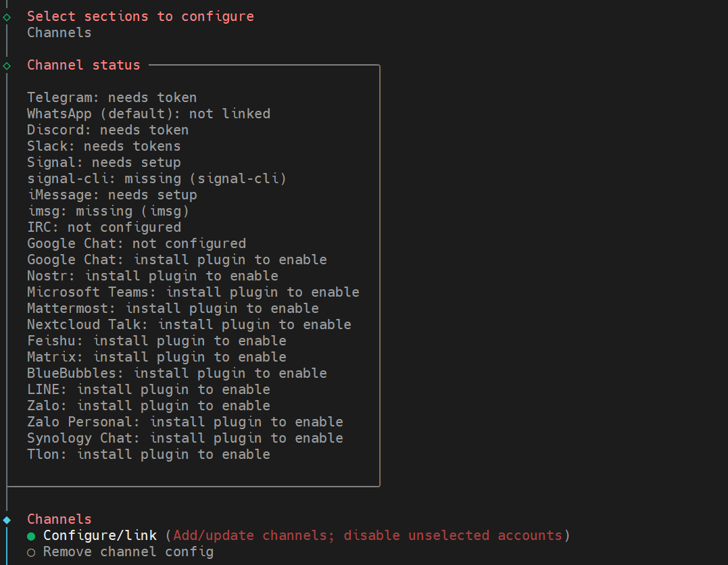The height and width of the screenshot is (565, 728).
Task: Select the Configure/link radio option
Action: [x=100, y=535]
